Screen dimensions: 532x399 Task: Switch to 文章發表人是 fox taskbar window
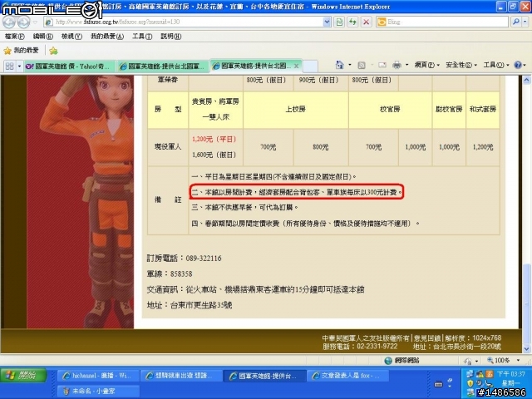(347, 376)
